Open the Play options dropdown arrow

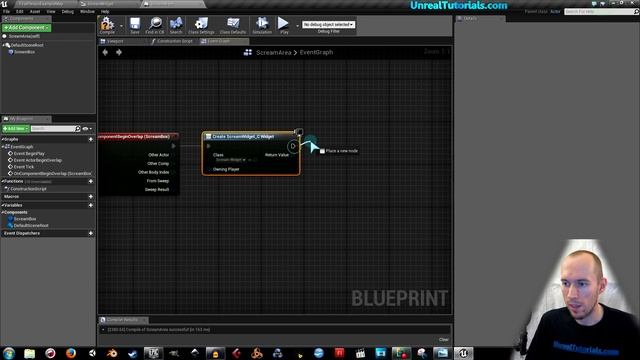coord(297,26)
